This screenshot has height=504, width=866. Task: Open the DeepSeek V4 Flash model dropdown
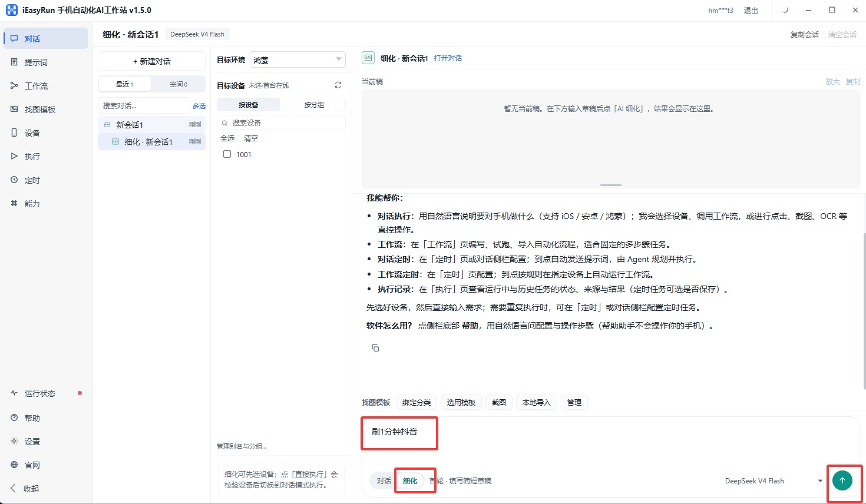(x=773, y=481)
